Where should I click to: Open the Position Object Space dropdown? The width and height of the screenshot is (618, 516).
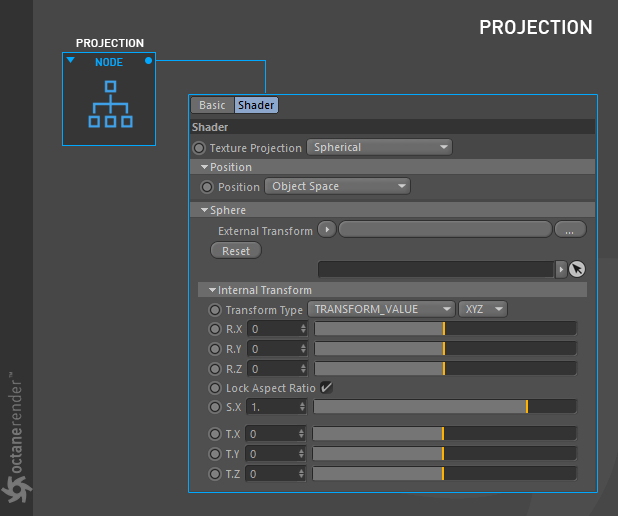coord(337,186)
